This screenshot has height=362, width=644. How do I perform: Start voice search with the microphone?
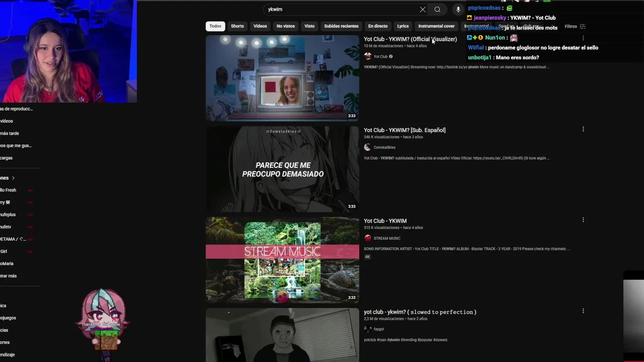[x=458, y=9]
